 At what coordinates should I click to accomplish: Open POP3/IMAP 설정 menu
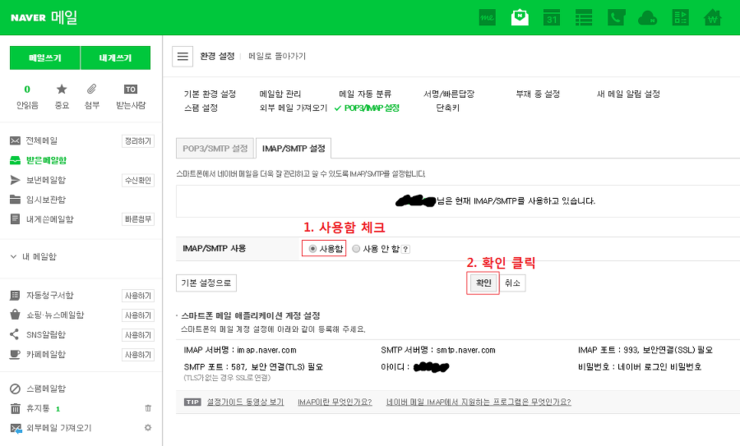371,108
